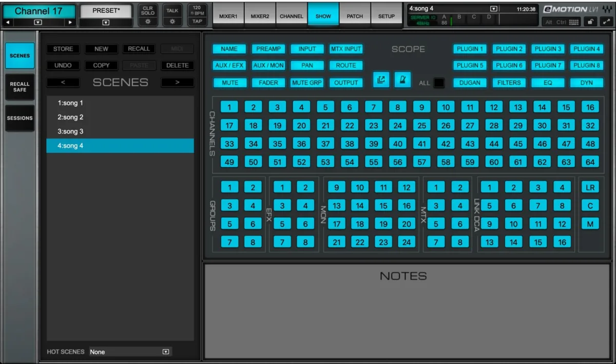Click the TAP tempo button

pos(197,22)
